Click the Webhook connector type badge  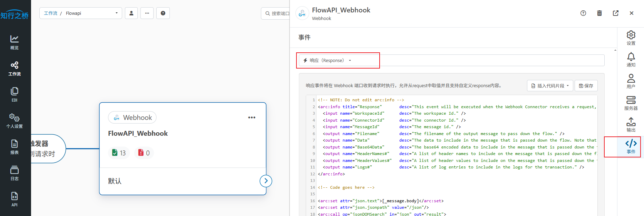click(x=132, y=117)
